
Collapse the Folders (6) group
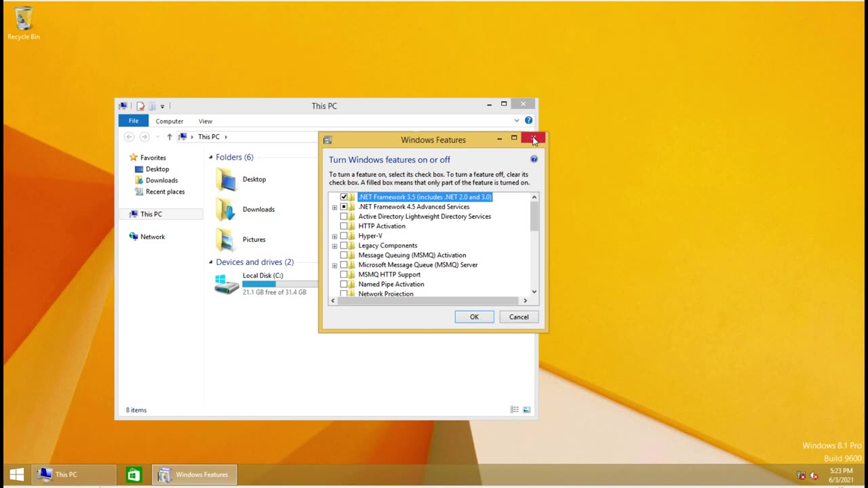click(x=211, y=157)
